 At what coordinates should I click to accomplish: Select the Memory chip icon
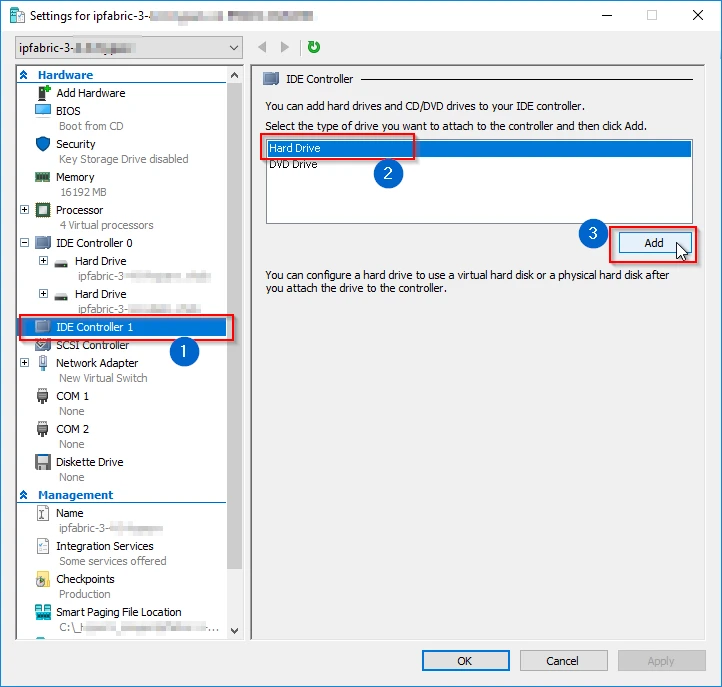43,177
